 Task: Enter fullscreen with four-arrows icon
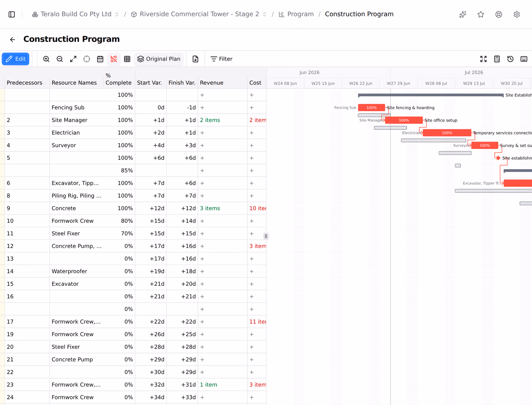pyautogui.click(x=483, y=59)
